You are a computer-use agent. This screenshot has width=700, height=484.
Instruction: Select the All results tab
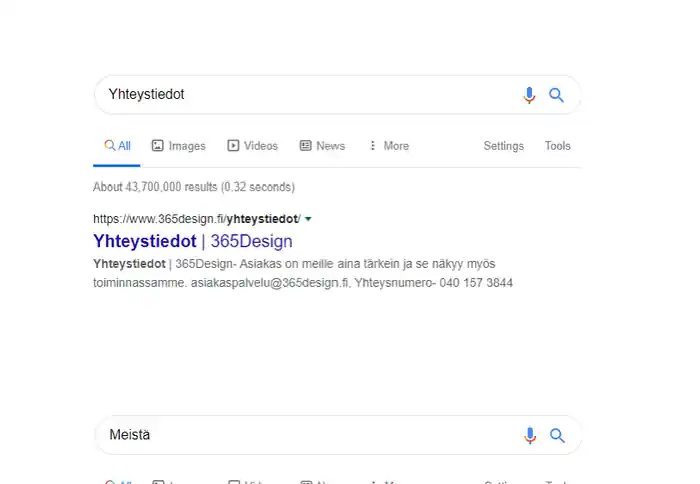117,146
